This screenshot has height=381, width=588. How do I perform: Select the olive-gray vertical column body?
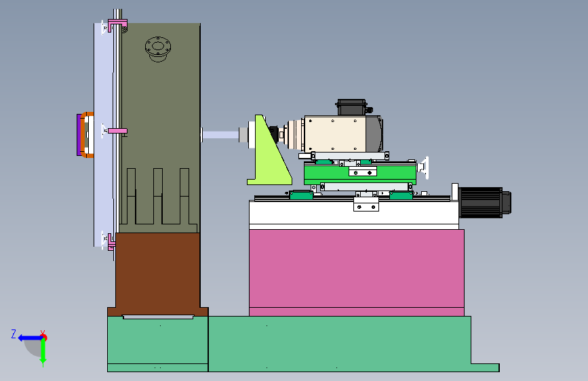click(161, 127)
